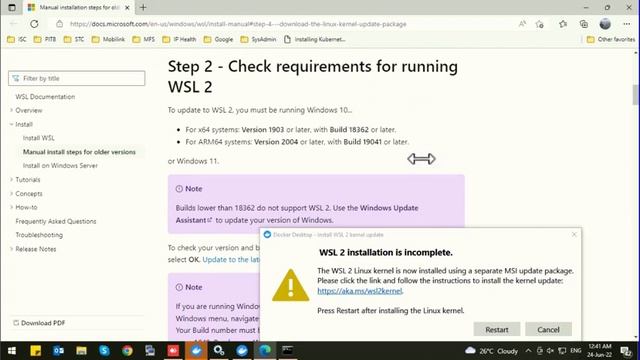Open Sticky Notes from the taskbar
The width and height of the screenshot is (640, 360).
pyautogui.click(x=36, y=351)
